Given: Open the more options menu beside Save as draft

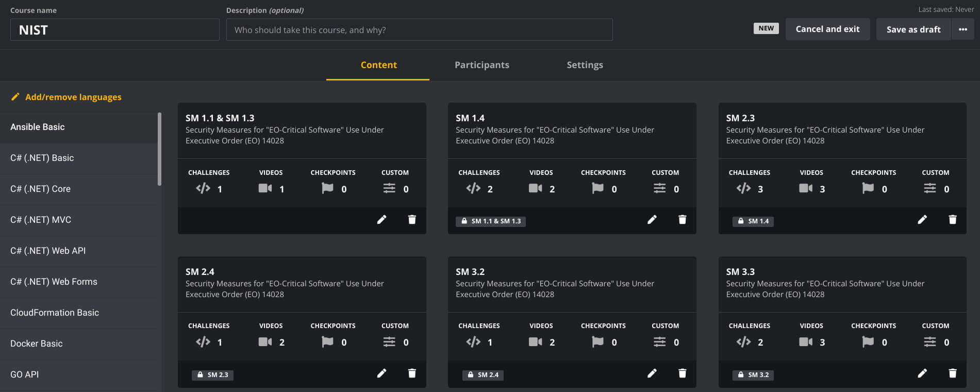Looking at the screenshot, I should [962, 29].
